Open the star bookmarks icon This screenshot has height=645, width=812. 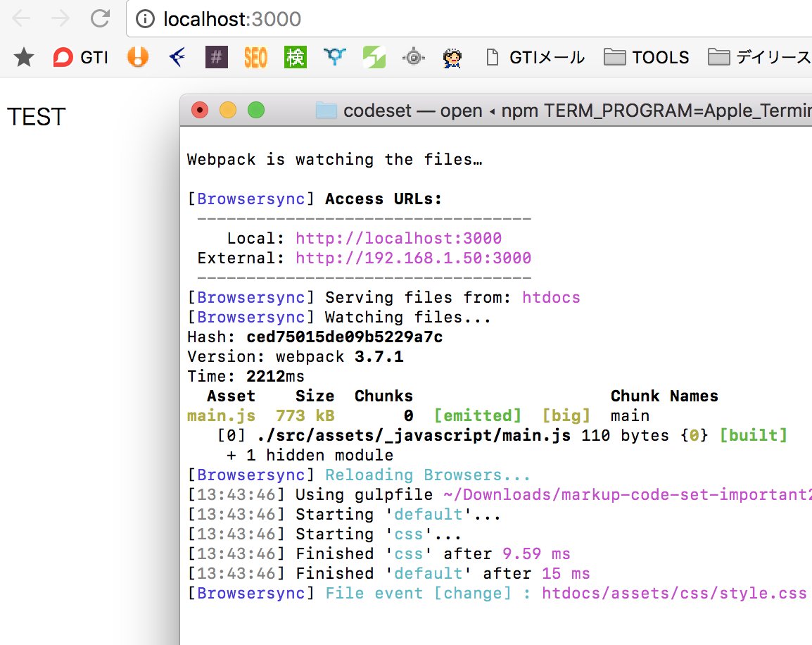click(23, 57)
